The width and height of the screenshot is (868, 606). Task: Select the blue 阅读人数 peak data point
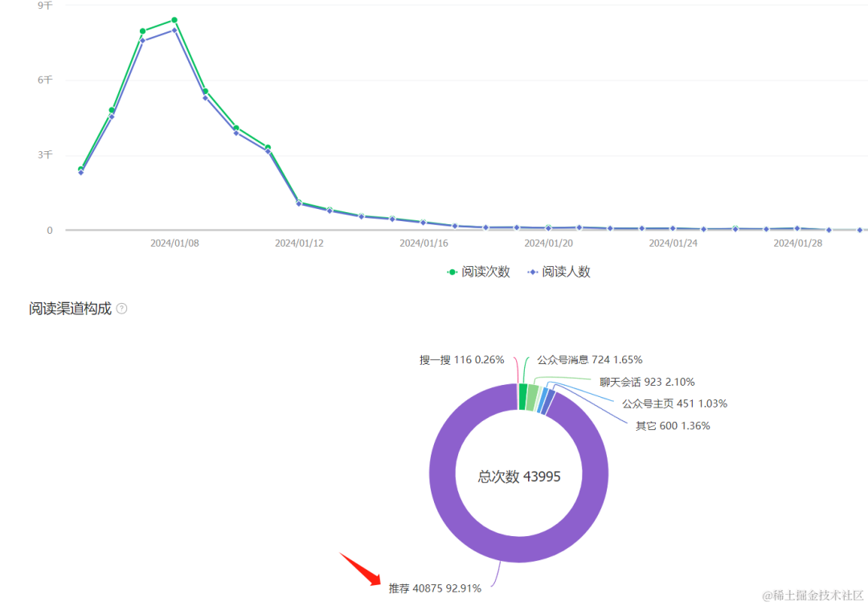click(174, 30)
